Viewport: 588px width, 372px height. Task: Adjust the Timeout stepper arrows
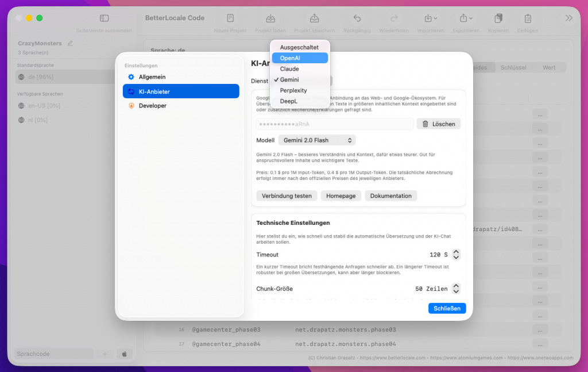tap(456, 255)
